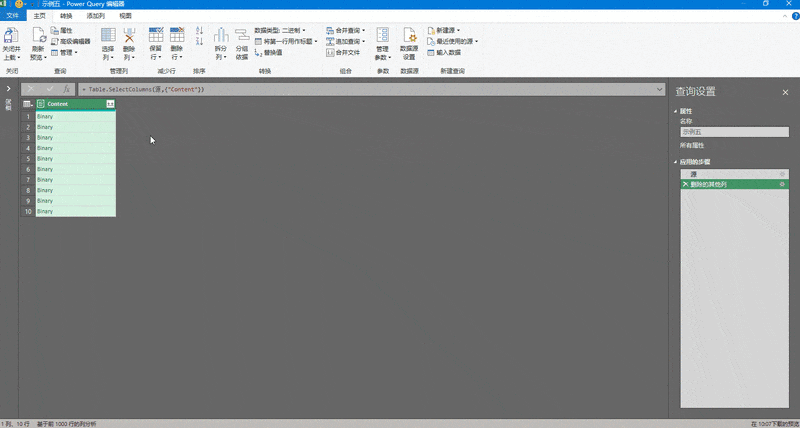
Task: Click the query name input field
Action: [733, 131]
